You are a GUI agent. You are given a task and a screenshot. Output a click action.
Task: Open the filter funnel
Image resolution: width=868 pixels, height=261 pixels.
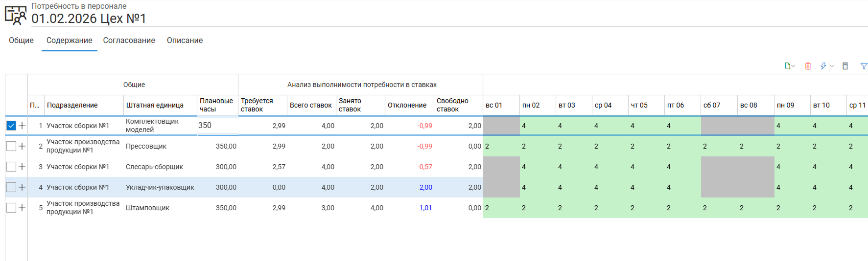[x=864, y=66]
